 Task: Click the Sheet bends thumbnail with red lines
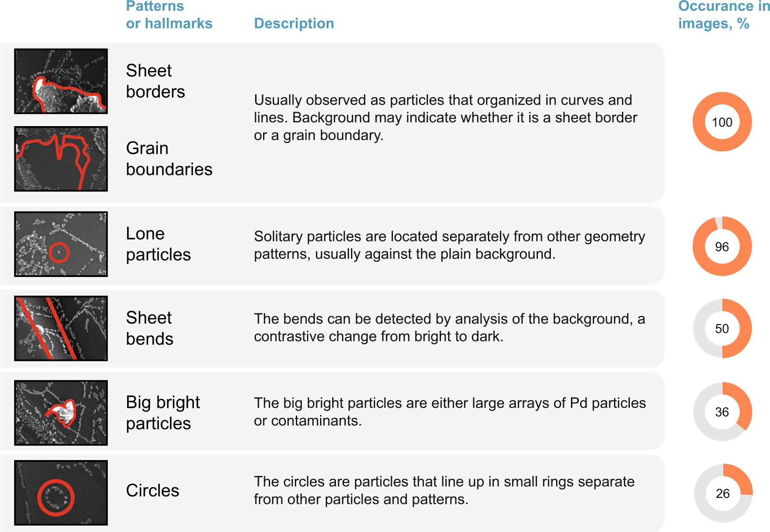61,328
